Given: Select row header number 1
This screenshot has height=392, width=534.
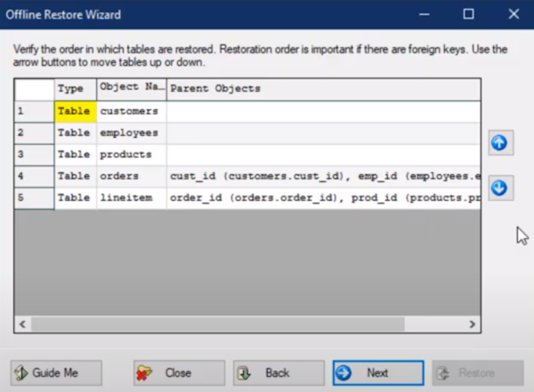Looking at the screenshot, I should click(34, 111).
